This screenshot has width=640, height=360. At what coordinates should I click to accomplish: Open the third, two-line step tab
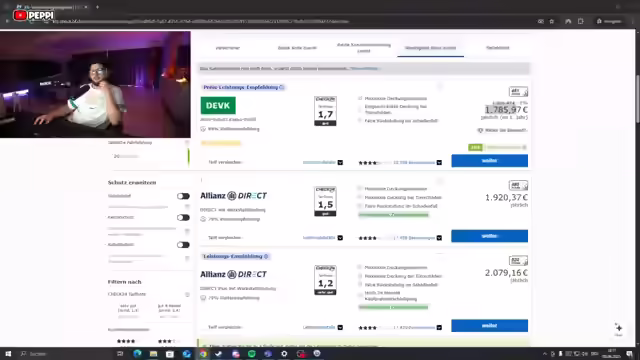pos(364,48)
